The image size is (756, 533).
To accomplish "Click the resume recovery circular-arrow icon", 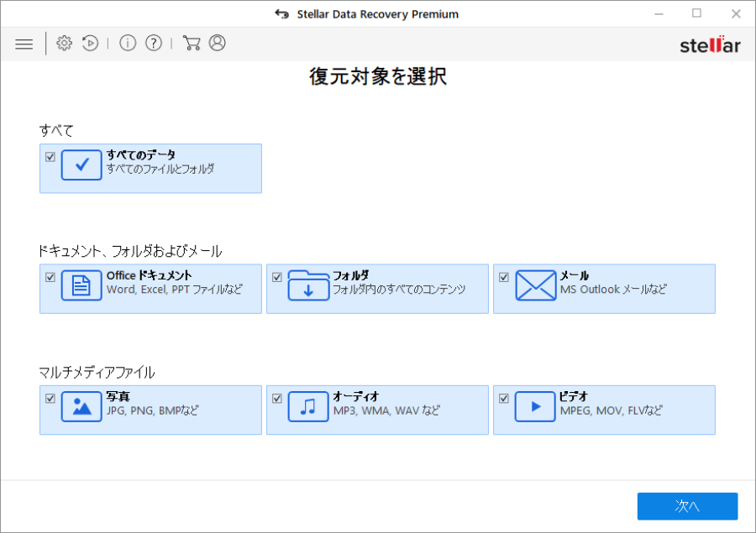I will point(90,43).
